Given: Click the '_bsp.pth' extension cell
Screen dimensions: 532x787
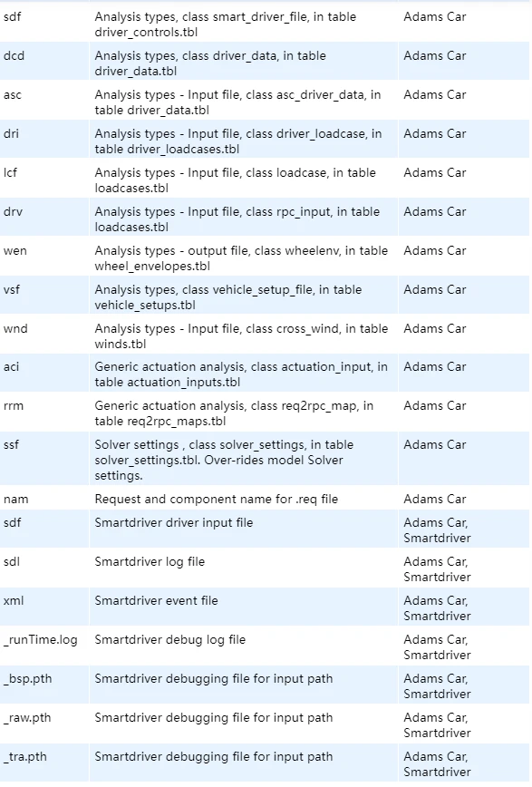Looking at the screenshot, I should (x=27, y=679).
